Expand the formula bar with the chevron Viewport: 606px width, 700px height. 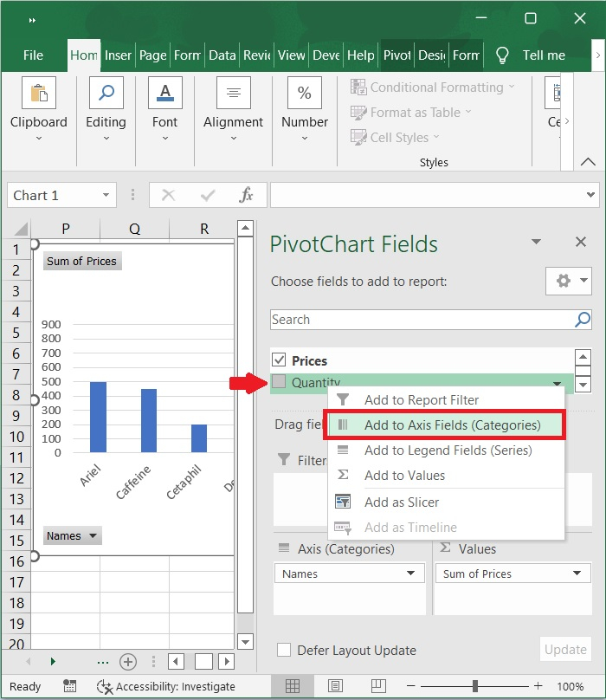(590, 195)
